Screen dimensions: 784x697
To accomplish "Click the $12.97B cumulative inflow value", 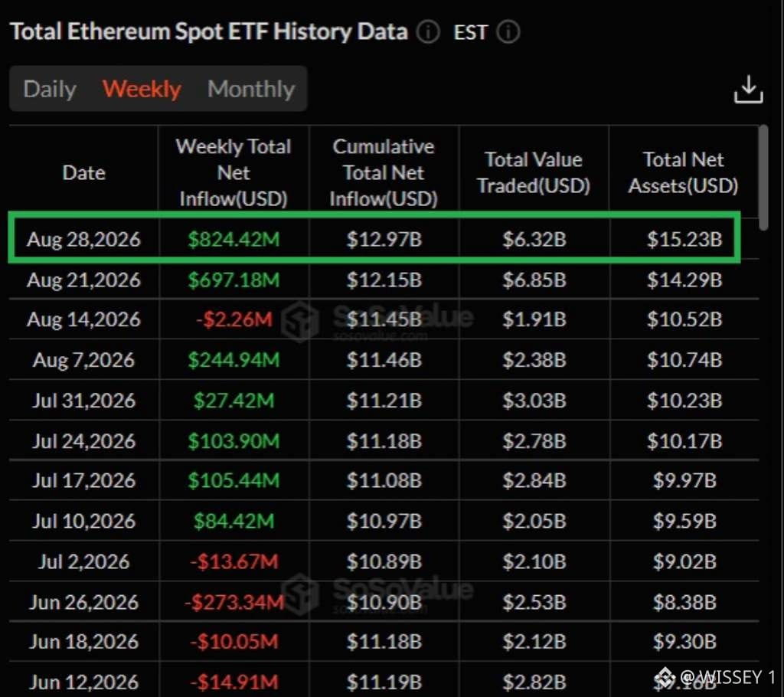I will (x=384, y=239).
